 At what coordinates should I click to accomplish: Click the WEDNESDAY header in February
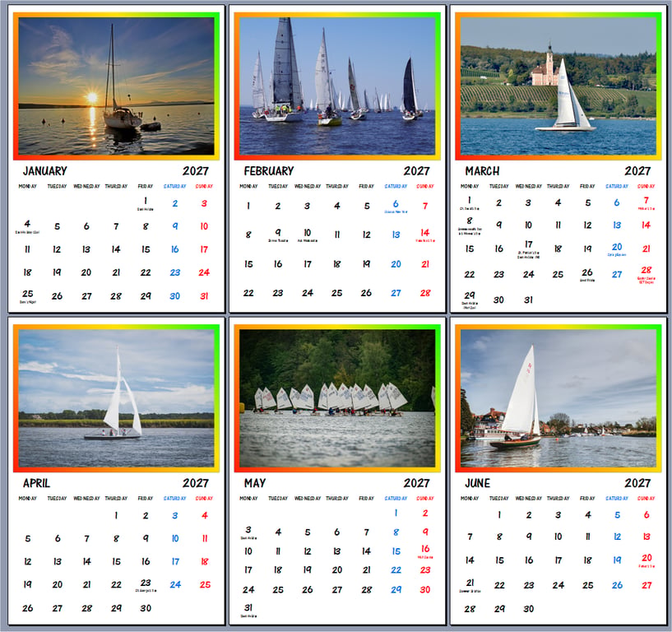click(308, 186)
